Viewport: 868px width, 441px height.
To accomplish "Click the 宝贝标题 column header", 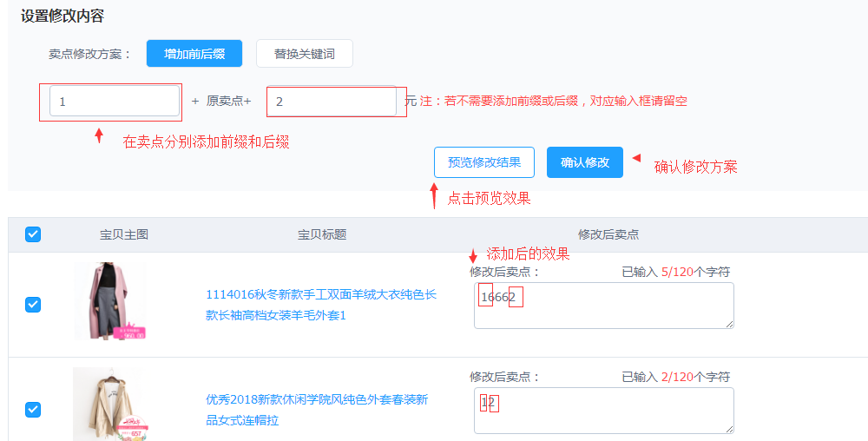I will point(322,234).
